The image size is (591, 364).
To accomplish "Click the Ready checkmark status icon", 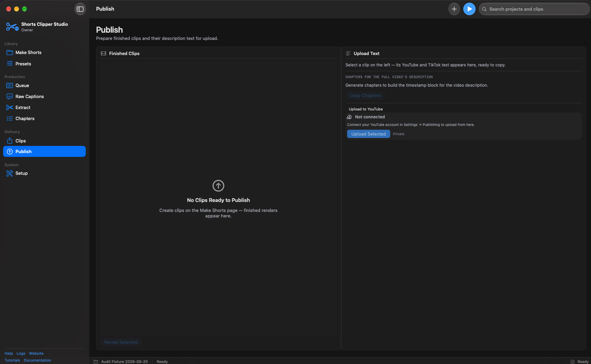I will click(572, 362).
